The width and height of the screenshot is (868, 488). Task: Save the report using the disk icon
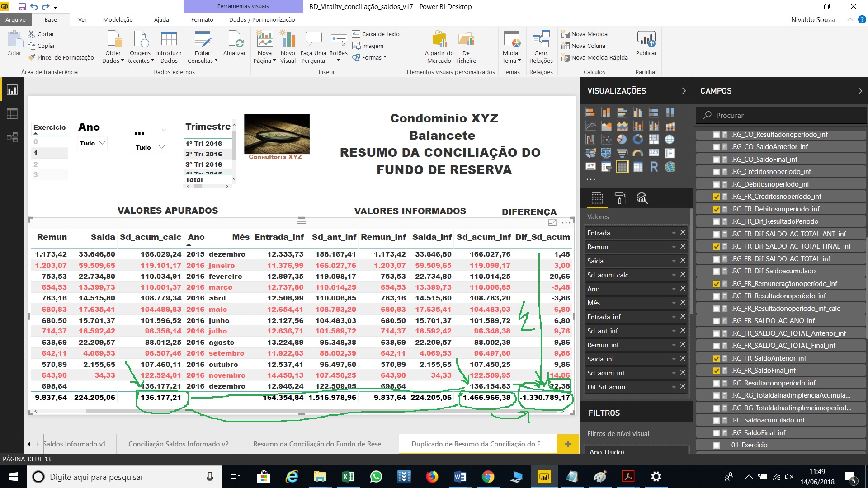[22, 7]
